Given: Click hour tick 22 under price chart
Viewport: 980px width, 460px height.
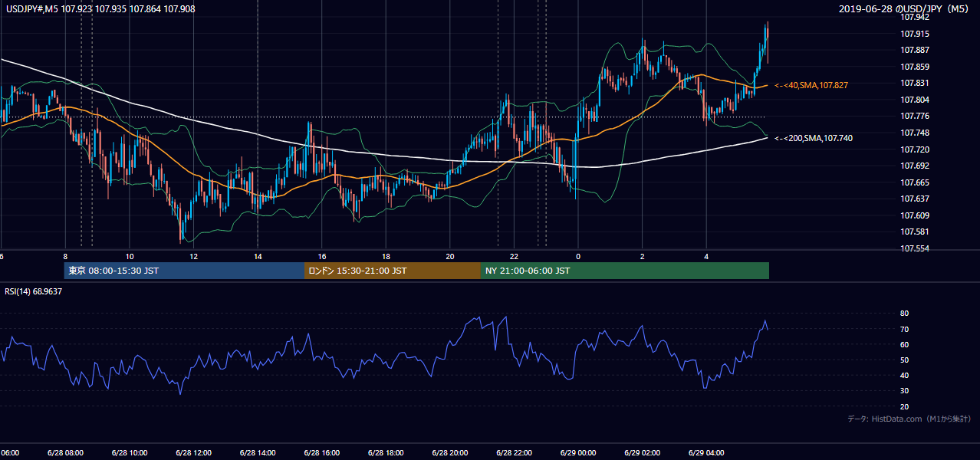Looking at the screenshot, I should pyautogui.click(x=514, y=256).
